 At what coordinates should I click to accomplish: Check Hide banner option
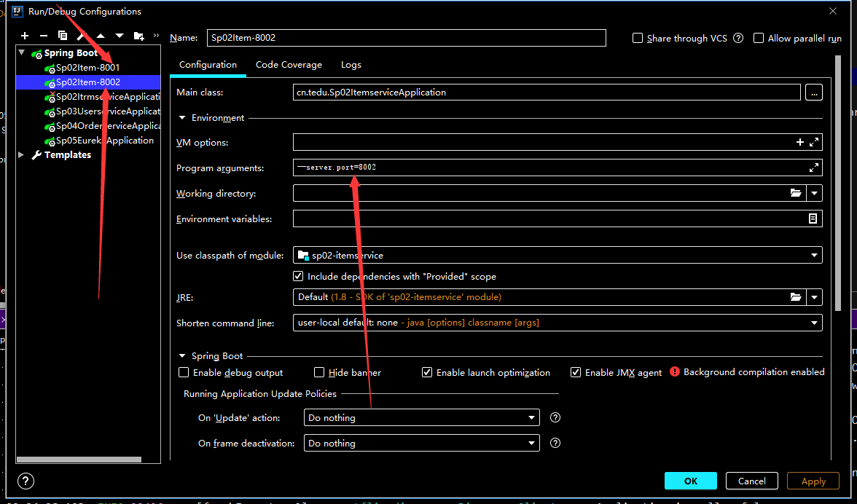pyautogui.click(x=319, y=372)
